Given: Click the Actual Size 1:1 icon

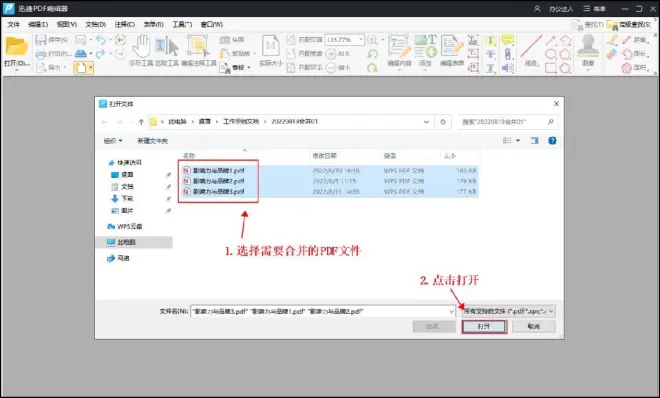Looking at the screenshot, I should click(x=271, y=46).
